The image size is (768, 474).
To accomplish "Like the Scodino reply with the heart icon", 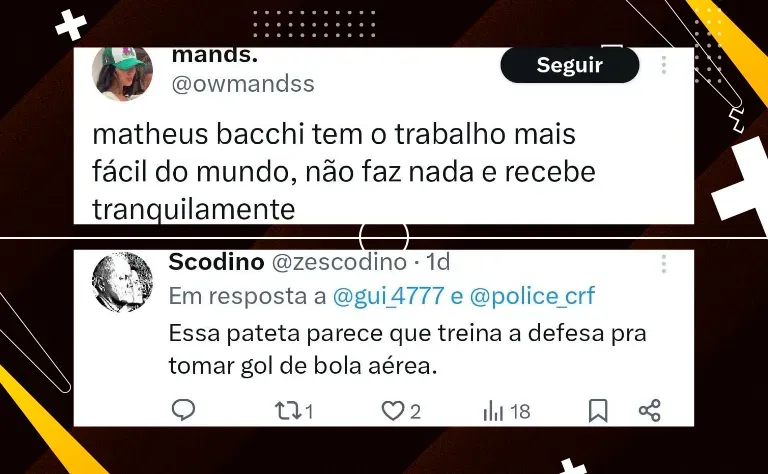I will 393,411.
